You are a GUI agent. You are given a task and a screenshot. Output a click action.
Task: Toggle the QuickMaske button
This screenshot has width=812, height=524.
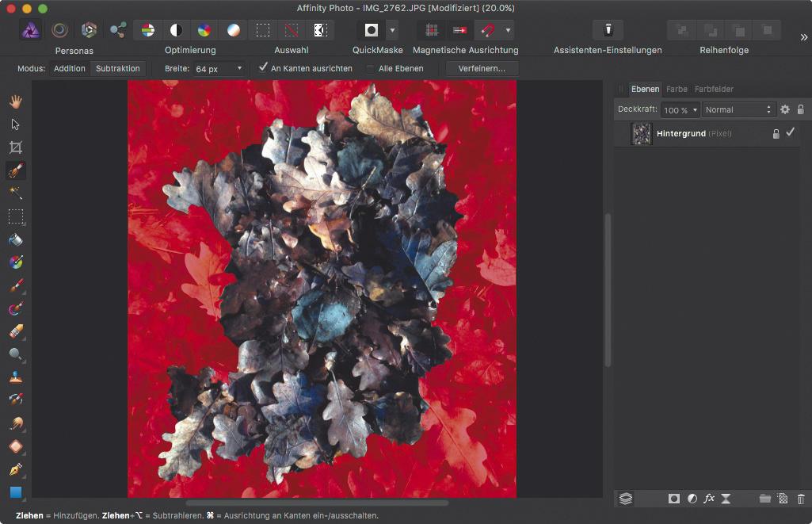coord(372,30)
